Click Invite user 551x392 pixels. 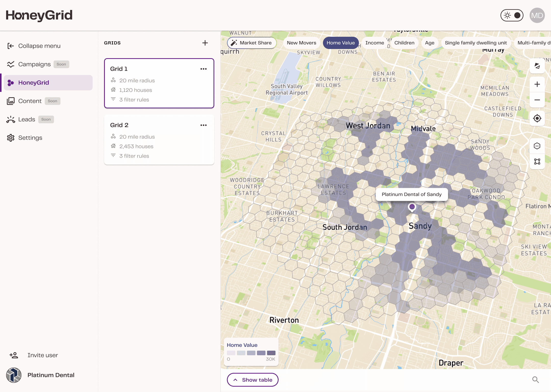tap(43, 355)
